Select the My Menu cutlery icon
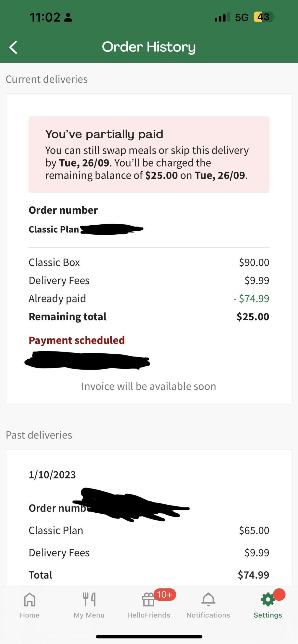 89,599
